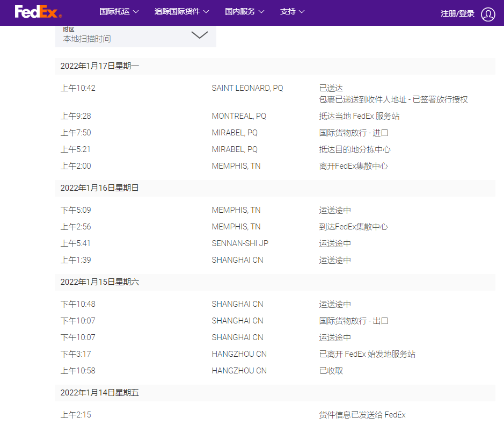Click 包裹已递送到收件人地址 - 已签署放行授权 text

393,99
